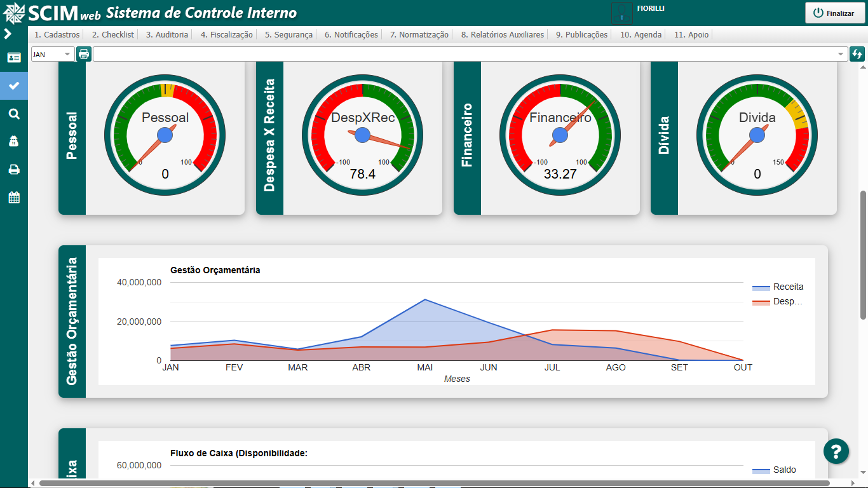This screenshot has width=868, height=488.
Task: Open the magnifier search icon in sidebar
Action: pyautogui.click(x=14, y=114)
